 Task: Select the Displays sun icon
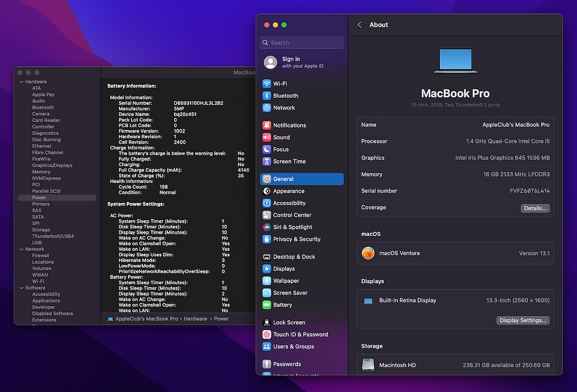pyautogui.click(x=267, y=269)
